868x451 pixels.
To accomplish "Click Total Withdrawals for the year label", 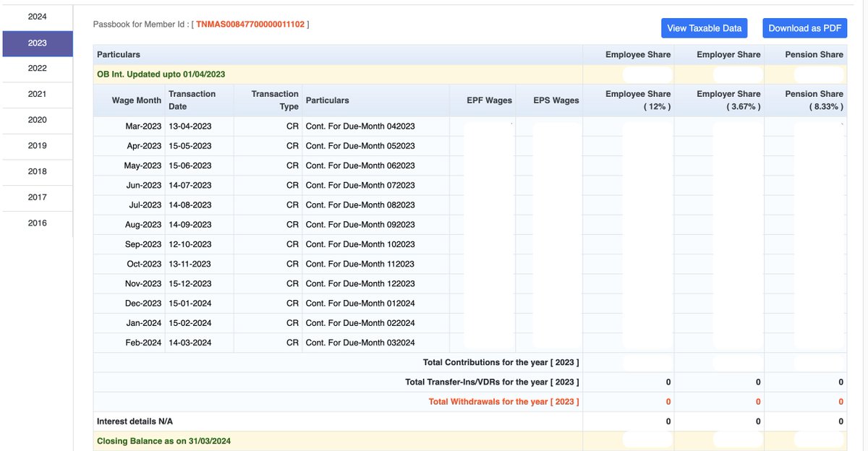I will point(504,401).
